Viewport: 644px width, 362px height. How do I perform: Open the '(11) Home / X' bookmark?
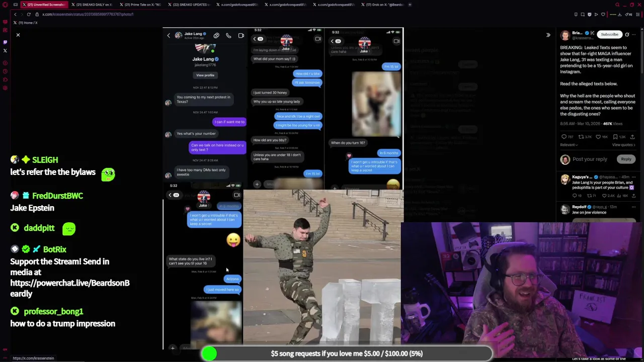tap(26, 23)
